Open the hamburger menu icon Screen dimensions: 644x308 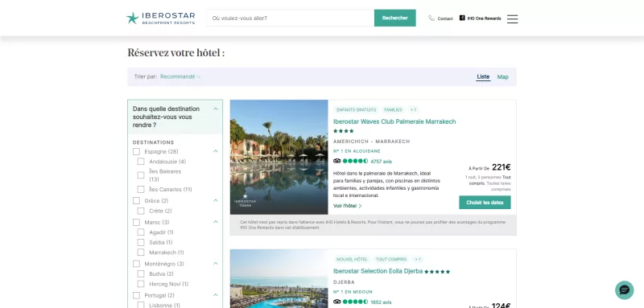coord(512,18)
